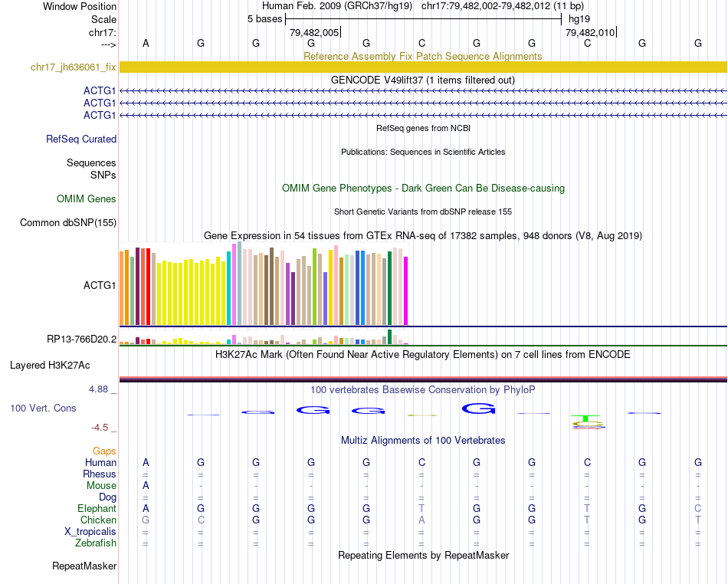Screen dimensions: 728x584
Task: Click the Sequences track label
Action: [x=91, y=163]
